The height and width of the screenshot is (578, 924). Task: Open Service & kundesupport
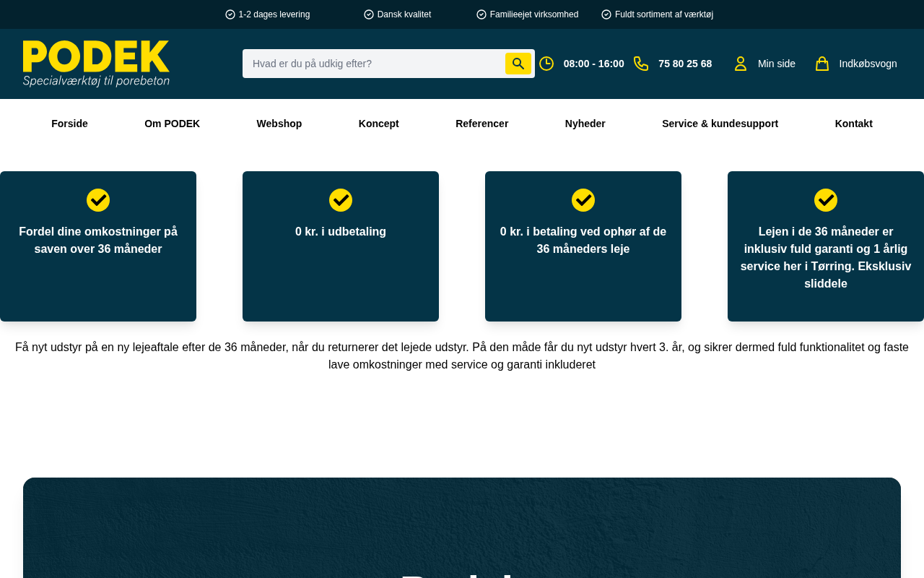[x=720, y=124]
